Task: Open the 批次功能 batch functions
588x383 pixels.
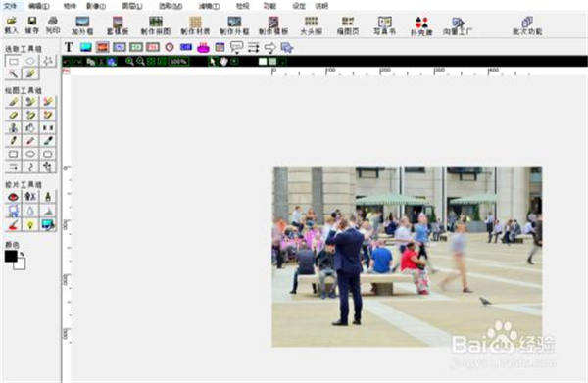Action: [x=527, y=25]
